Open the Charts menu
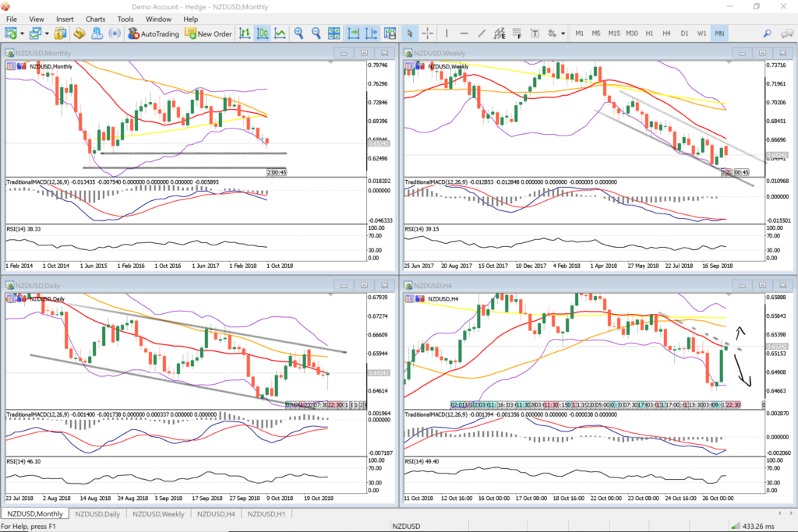Screen dimensions: 798x532 (x=96, y=19)
